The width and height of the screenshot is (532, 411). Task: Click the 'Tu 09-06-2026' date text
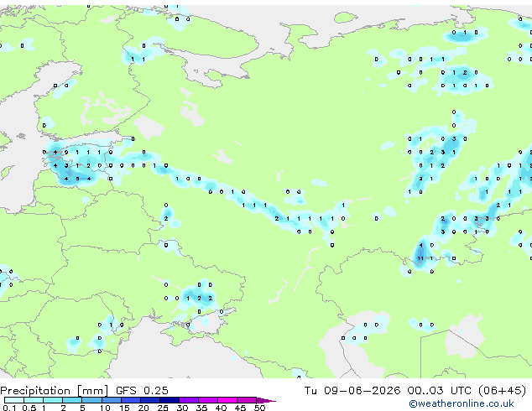pyautogui.click(x=352, y=391)
